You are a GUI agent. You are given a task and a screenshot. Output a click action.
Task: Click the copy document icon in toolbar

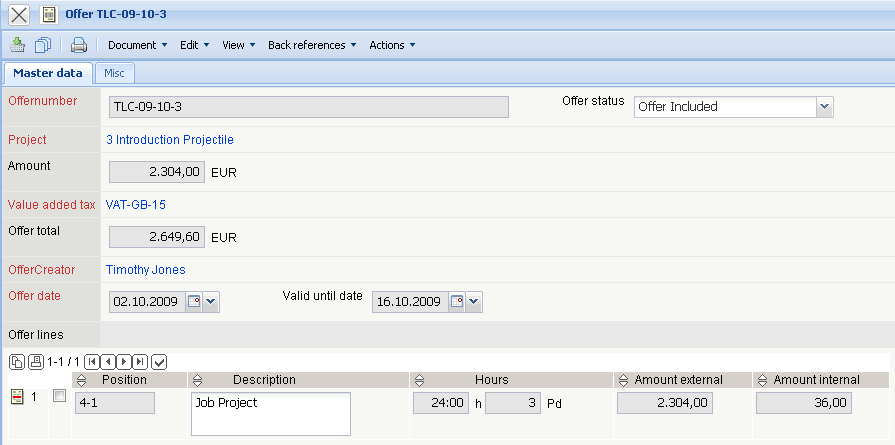tap(43, 44)
